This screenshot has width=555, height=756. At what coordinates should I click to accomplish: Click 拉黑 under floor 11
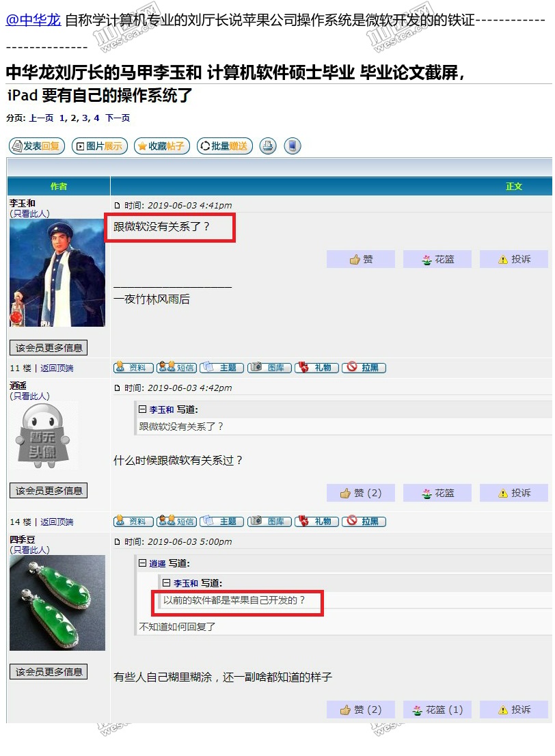click(x=364, y=367)
